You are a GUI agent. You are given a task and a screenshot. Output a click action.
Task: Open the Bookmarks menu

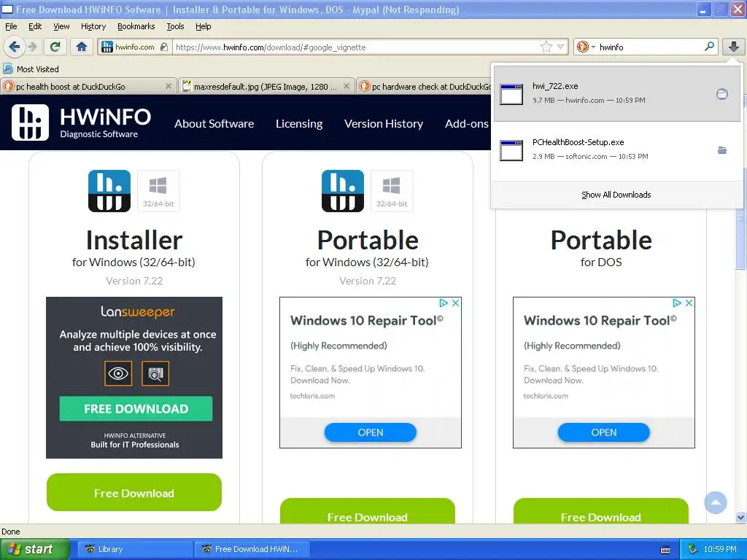136,26
